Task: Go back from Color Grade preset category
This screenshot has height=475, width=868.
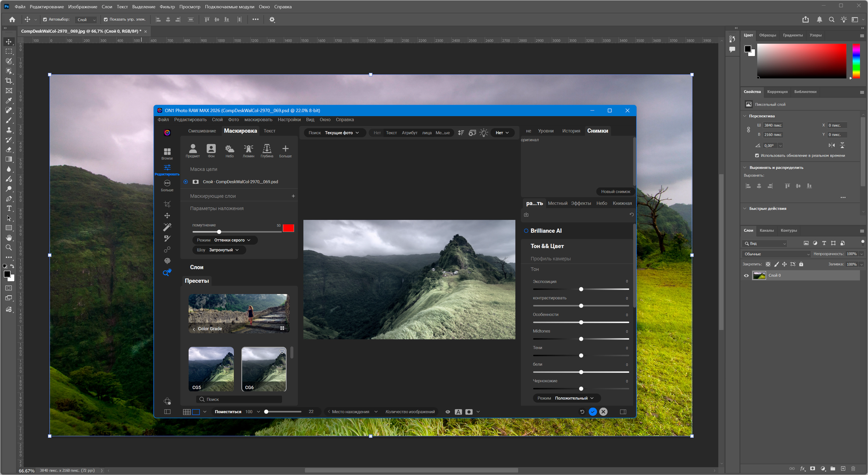Action: tap(194, 329)
